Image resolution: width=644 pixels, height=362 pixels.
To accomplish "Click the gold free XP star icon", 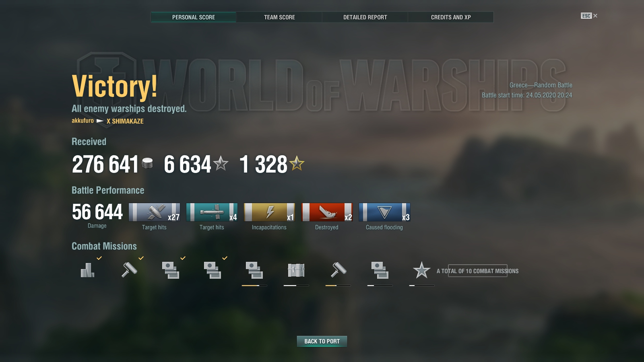I will tap(297, 163).
